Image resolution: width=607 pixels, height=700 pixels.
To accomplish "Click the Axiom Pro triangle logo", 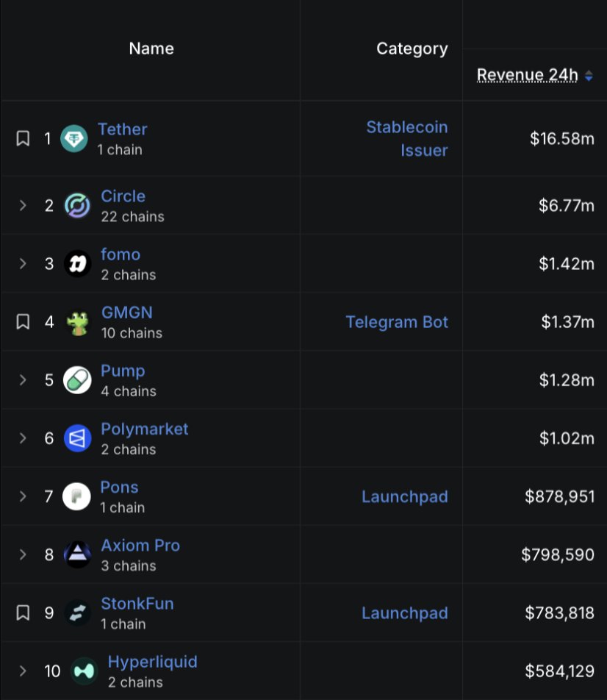I will [77, 554].
